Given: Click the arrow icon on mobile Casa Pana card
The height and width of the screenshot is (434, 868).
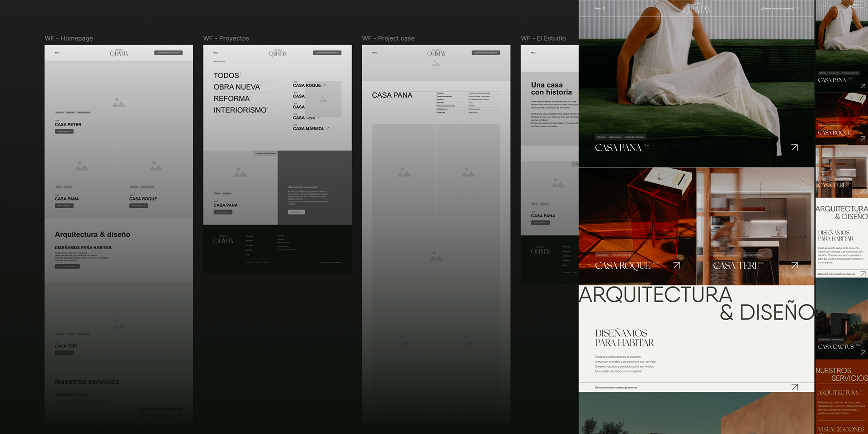Looking at the screenshot, I should coord(863,86).
